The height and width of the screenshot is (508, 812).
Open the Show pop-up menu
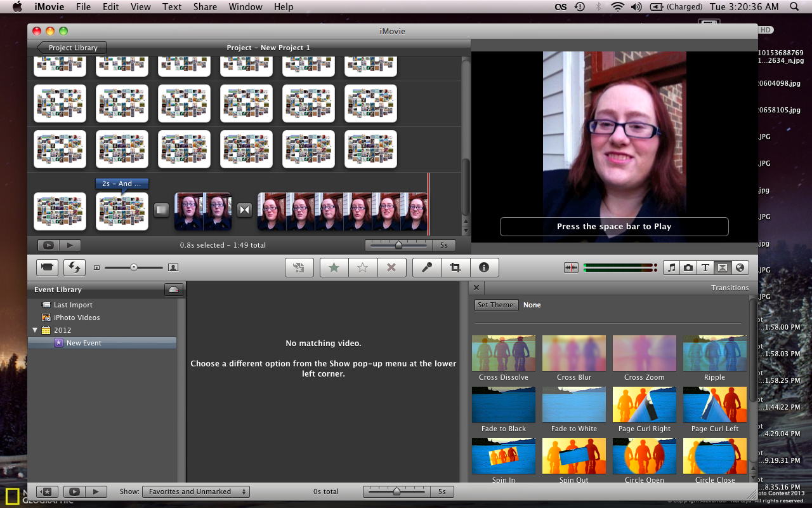[x=196, y=491]
